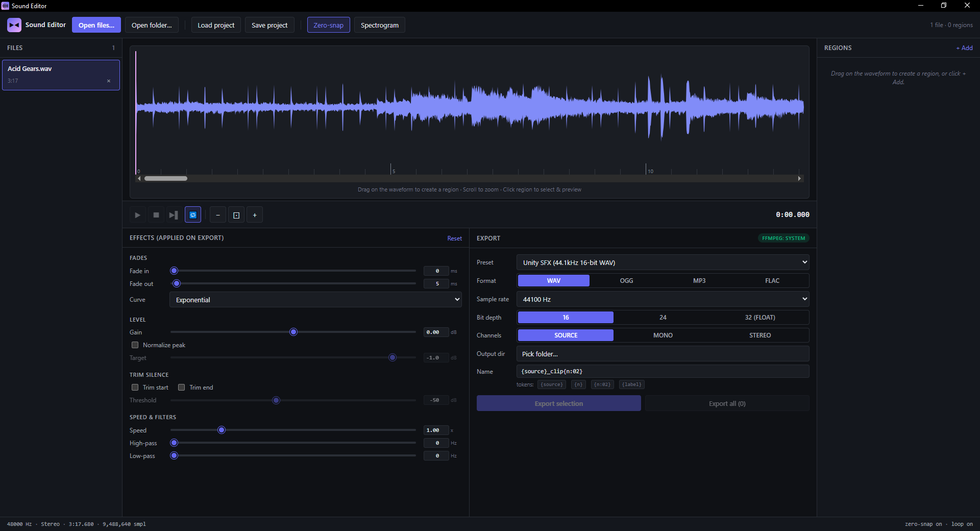Viewport: 980px width, 531px height.
Task: Toggle the Loop playback icon
Action: 193,215
